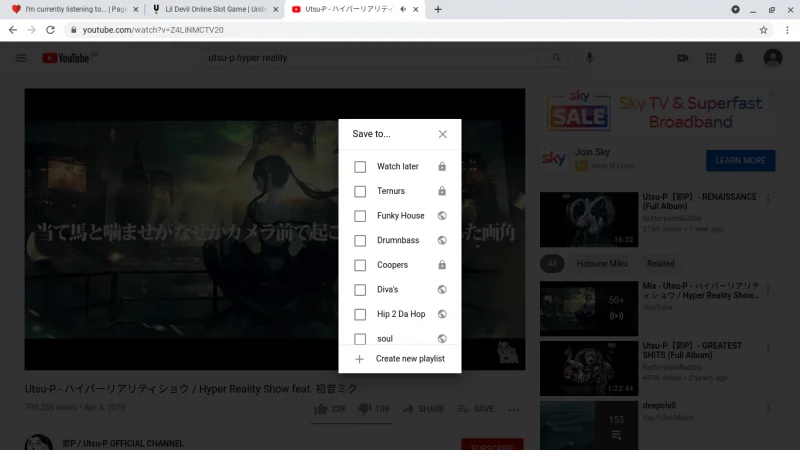Image resolution: width=800 pixels, height=450 pixels.
Task: Bookmark this page with the star icon
Action: (763, 30)
